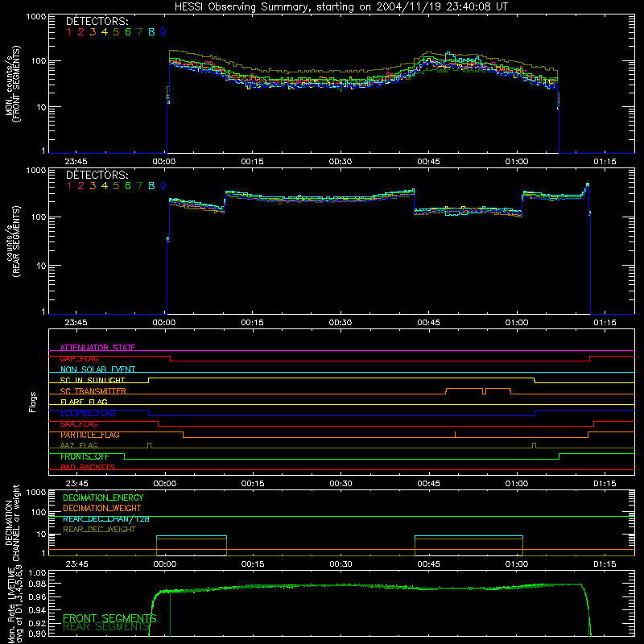Select magenta detector 2 in rear segments legend
Screen dimensions: 644x644
[81, 186]
